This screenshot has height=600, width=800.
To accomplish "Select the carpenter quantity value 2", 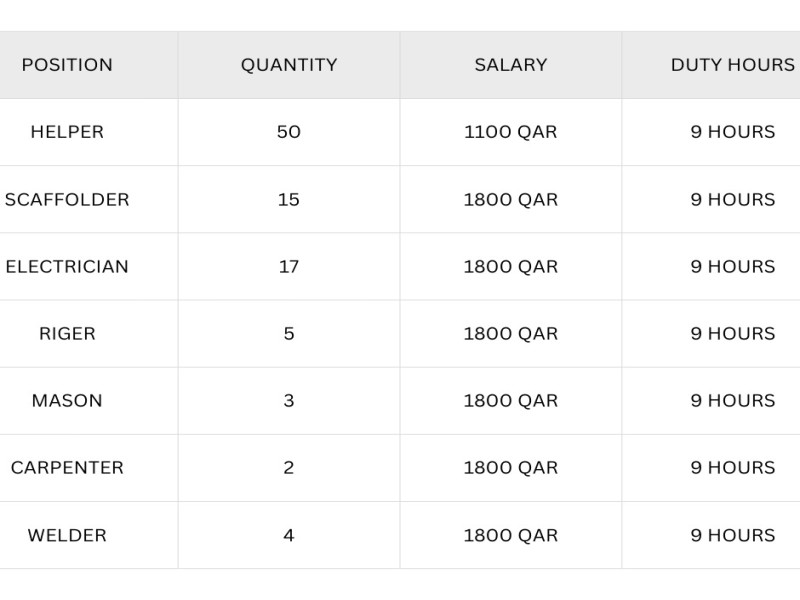I will pyautogui.click(x=289, y=468).
